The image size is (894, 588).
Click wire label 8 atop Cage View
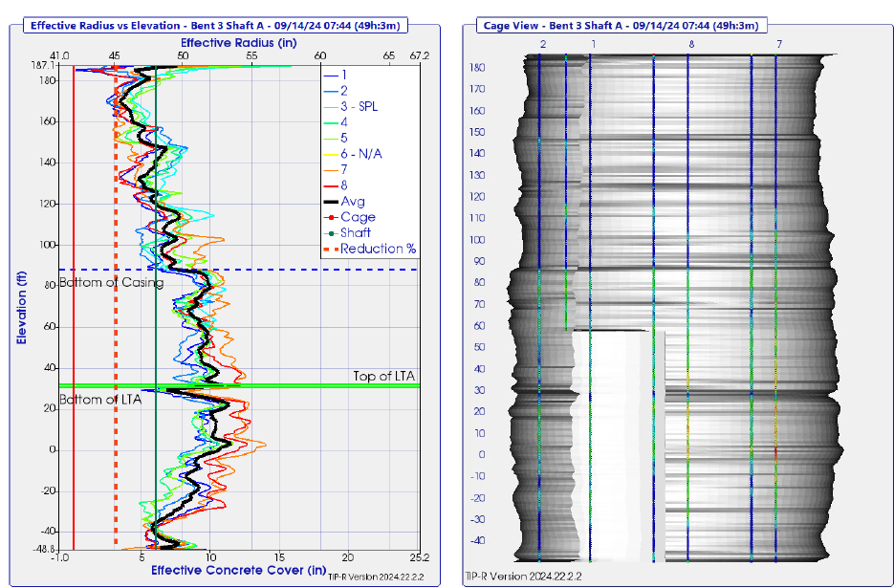click(691, 45)
